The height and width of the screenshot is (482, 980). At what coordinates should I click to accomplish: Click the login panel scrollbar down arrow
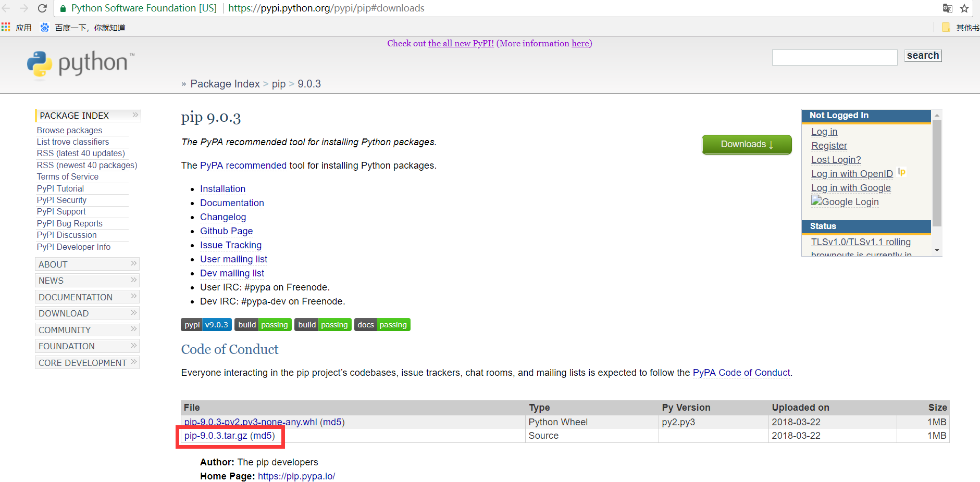[937, 250]
